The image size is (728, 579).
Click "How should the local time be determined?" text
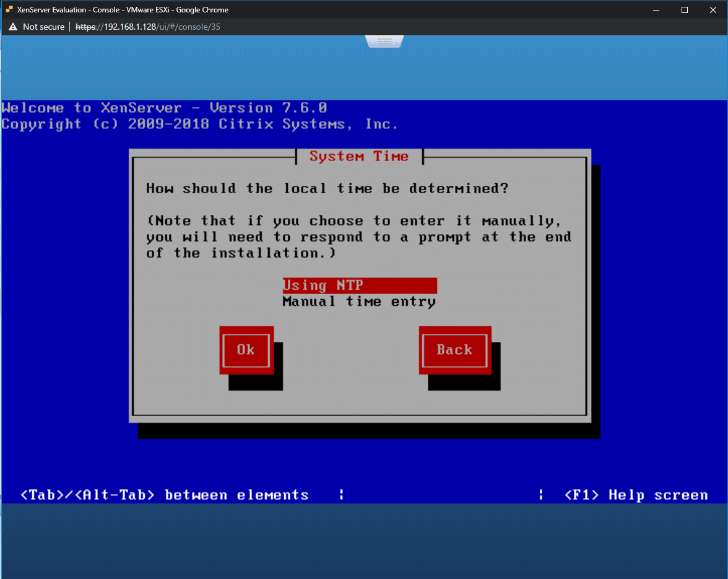pyautogui.click(x=327, y=188)
